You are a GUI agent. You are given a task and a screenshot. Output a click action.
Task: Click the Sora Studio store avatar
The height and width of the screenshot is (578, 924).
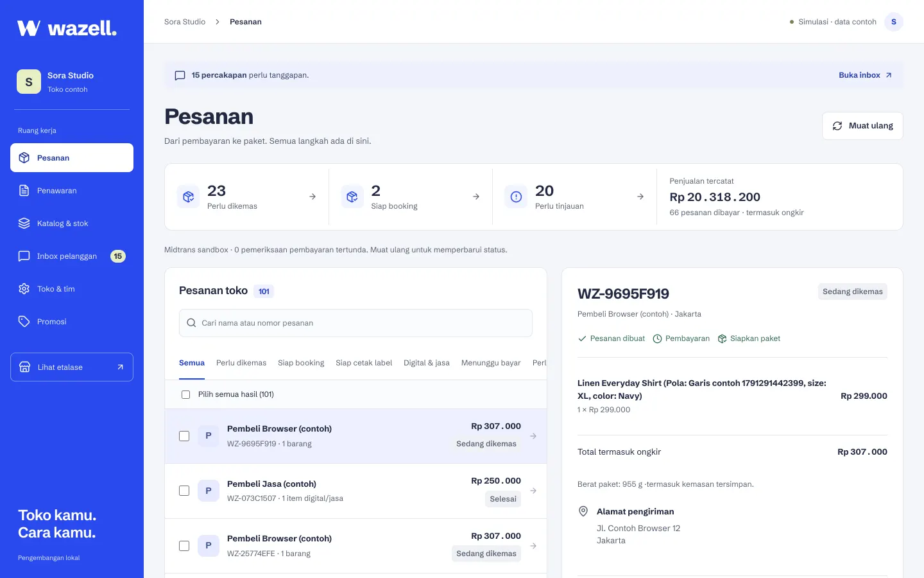(x=29, y=82)
